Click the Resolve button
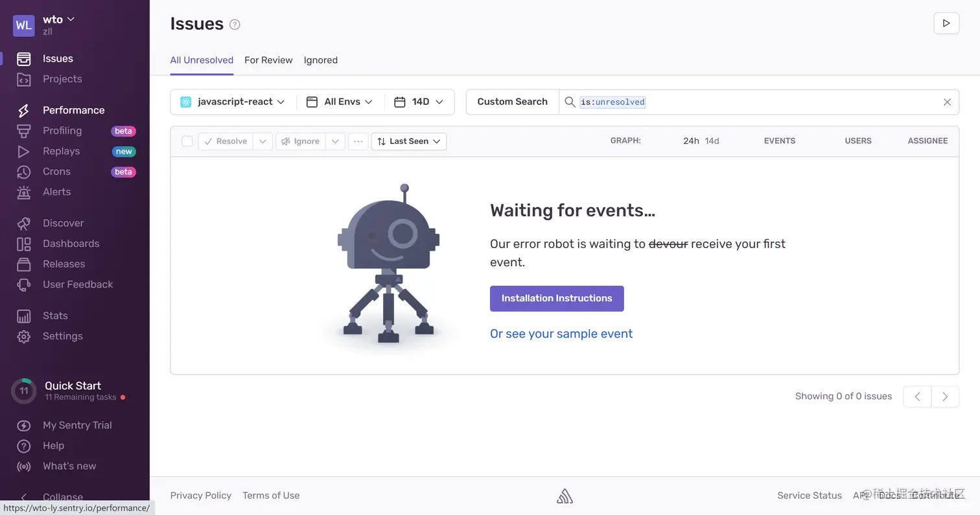Image resolution: width=980 pixels, height=515 pixels. point(225,141)
